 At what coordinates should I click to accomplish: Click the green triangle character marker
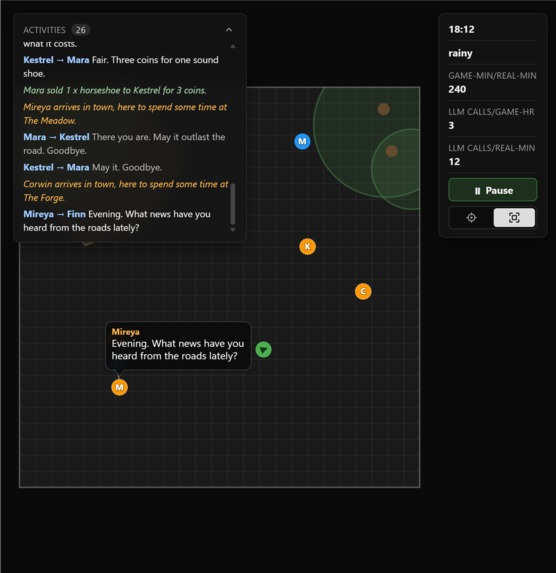(264, 350)
